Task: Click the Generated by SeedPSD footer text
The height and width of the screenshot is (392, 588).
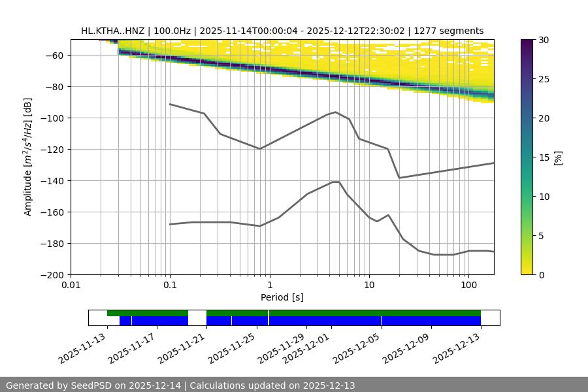Action: pos(180,385)
